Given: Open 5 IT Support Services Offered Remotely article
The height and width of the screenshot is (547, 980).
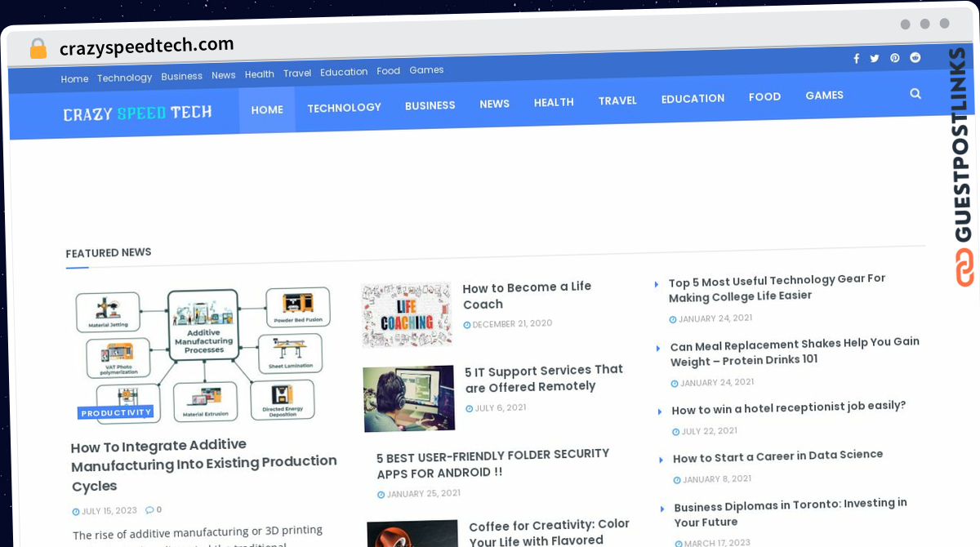Looking at the screenshot, I should [x=544, y=378].
